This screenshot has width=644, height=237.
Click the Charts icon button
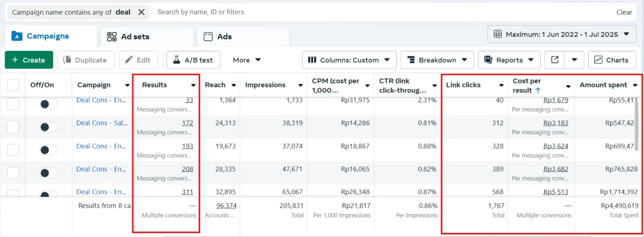coord(612,60)
